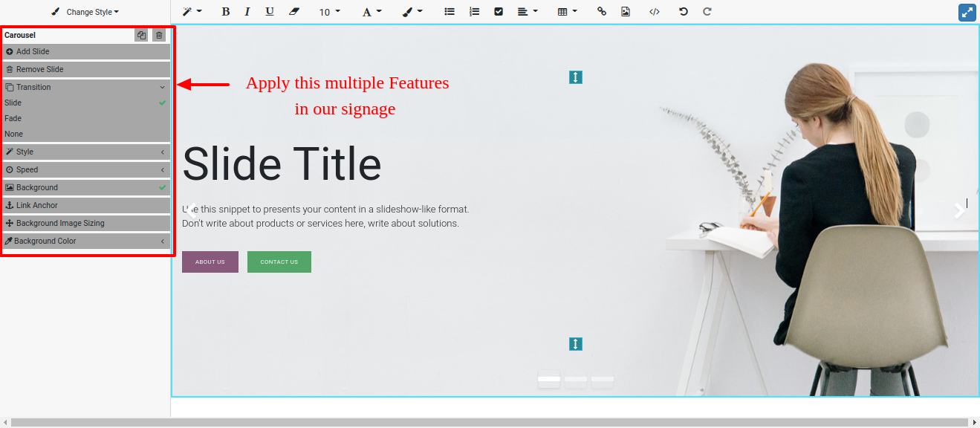Click the Clear Formatting eraser icon
This screenshot has height=428, width=980.
(x=294, y=11)
